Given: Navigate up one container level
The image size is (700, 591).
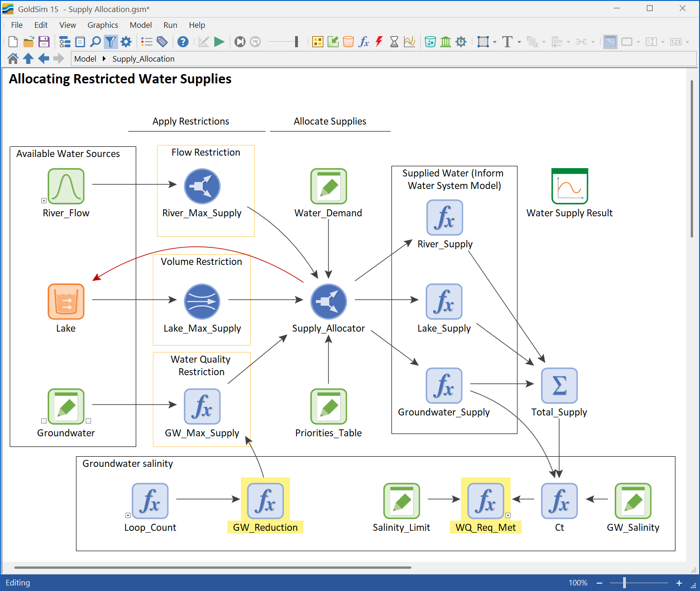Looking at the screenshot, I should pos(28,58).
